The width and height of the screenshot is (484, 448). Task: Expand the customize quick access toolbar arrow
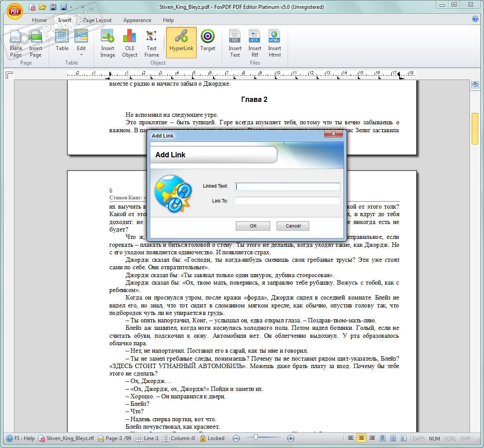(x=83, y=7)
